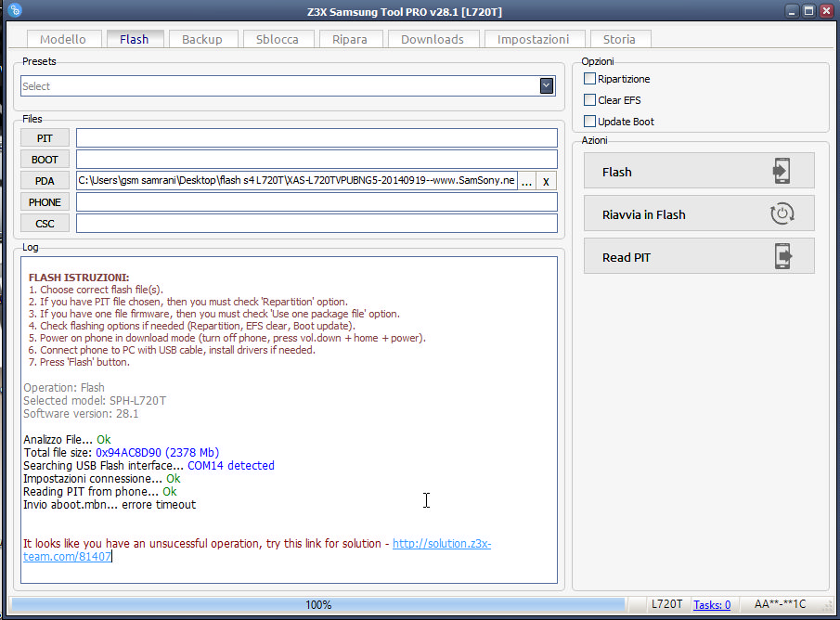Click the 'Analizzo File... Ok' log line
Viewport: 840px width, 620px height.
coord(67,439)
